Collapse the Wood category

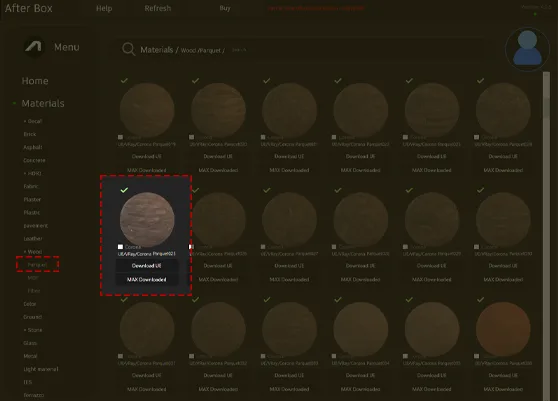point(33,252)
